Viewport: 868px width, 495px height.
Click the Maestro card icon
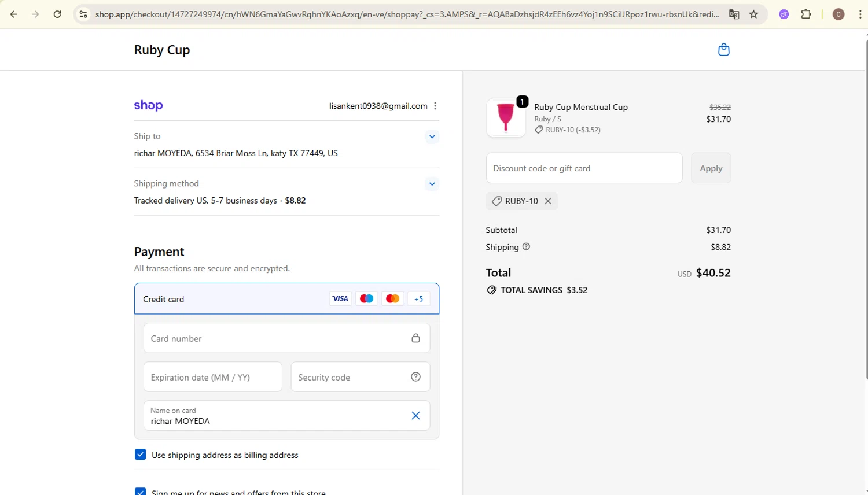pyautogui.click(x=366, y=299)
